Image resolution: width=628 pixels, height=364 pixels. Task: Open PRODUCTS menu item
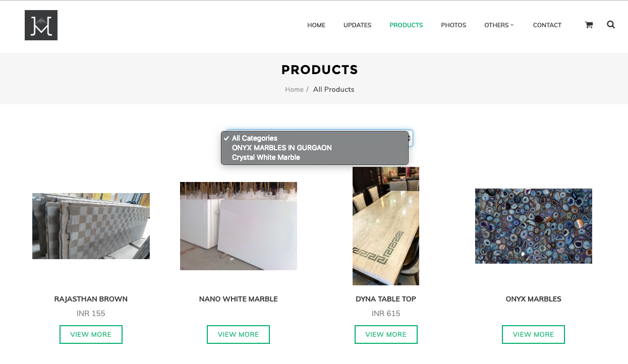tap(406, 25)
